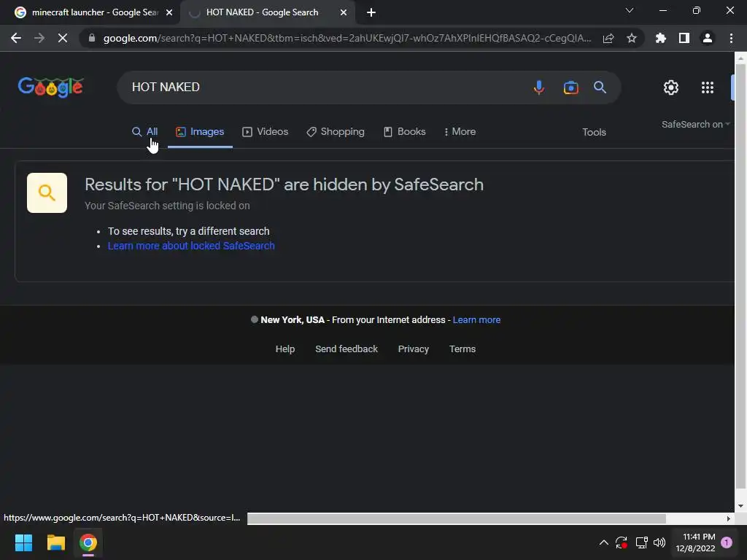Screen dimensions: 747x560
Task: Click horizontal scrollbar right arrow
Action: [729, 518]
